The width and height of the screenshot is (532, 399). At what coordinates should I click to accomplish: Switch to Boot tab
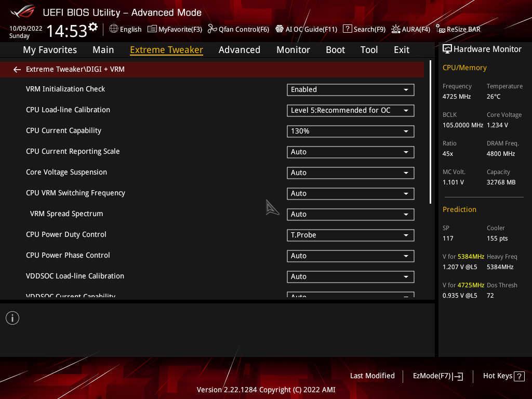point(335,50)
